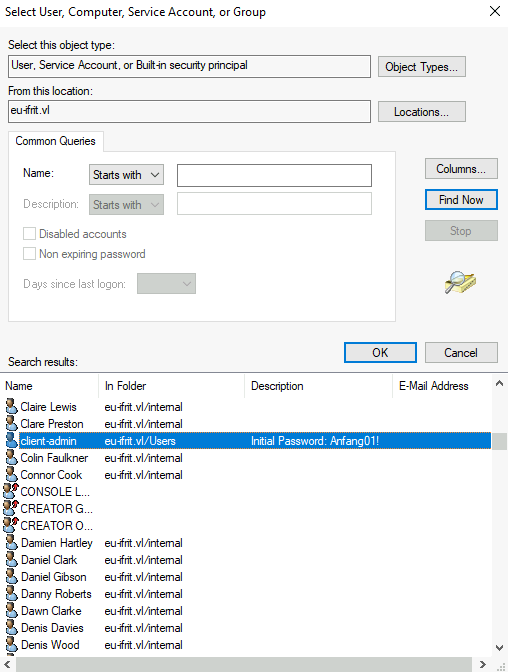Open the Description 'Starts with' dropdown
Image resolution: width=508 pixels, height=672 pixels.
coord(126,204)
